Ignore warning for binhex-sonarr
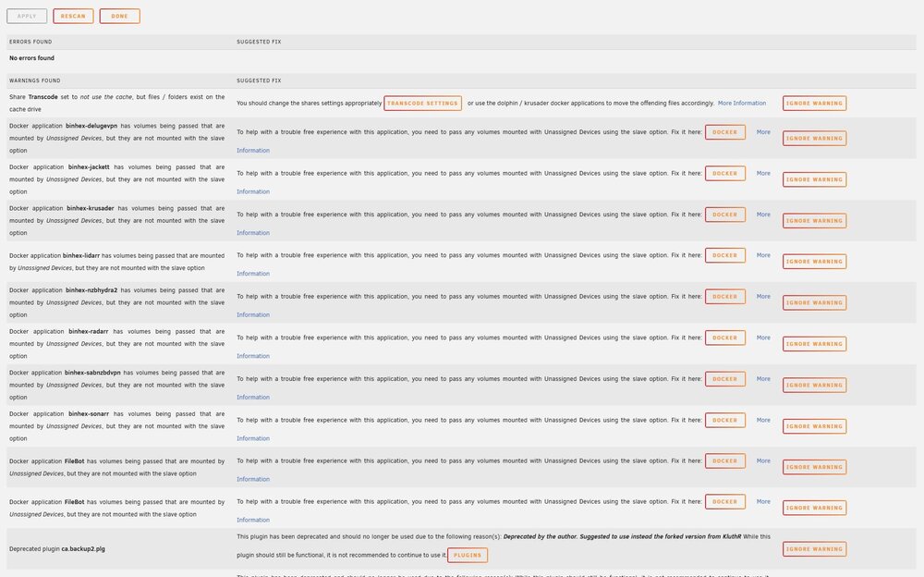The width and height of the screenshot is (924, 577). (814, 426)
